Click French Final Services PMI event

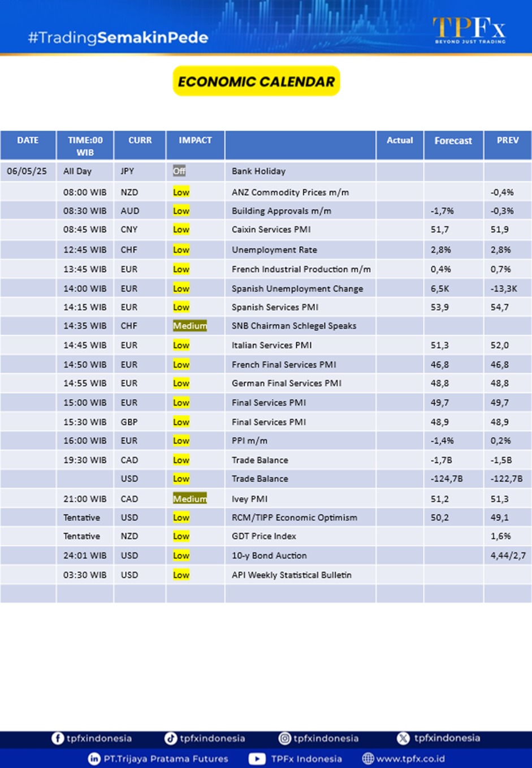(284, 365)
